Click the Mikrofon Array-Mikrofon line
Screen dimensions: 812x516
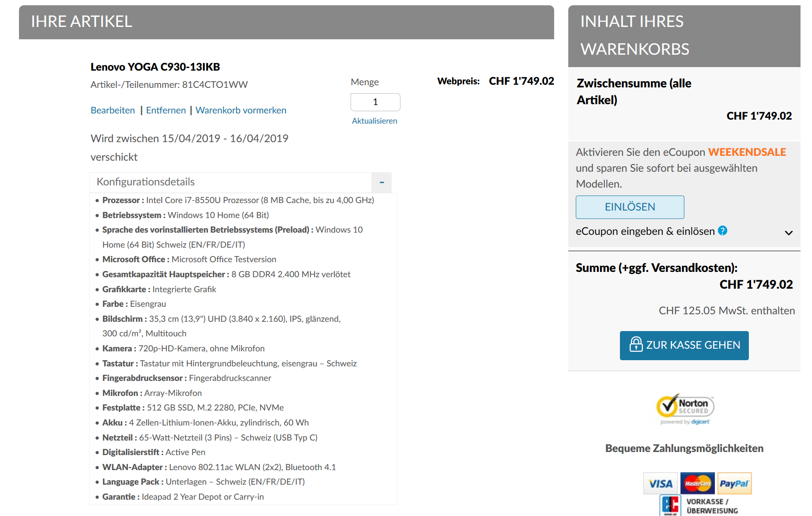click(x=152, y=393)
